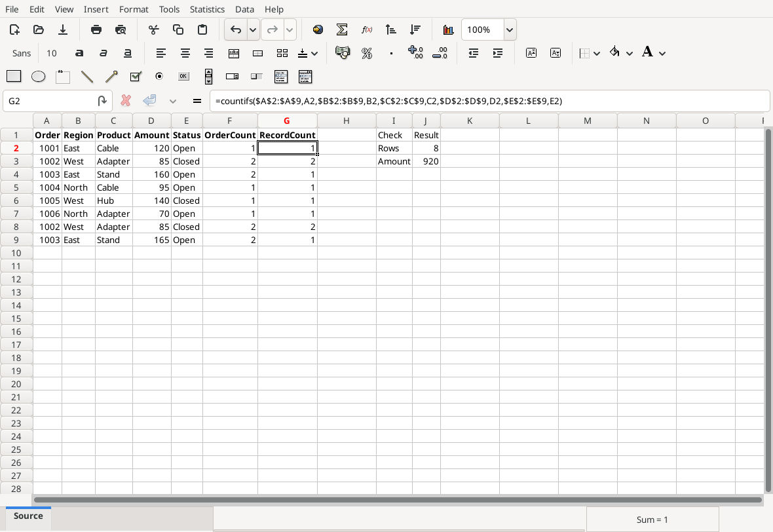773x532 pixels.
Task: Select the slider drawing tool
Action: click(256, 77)
